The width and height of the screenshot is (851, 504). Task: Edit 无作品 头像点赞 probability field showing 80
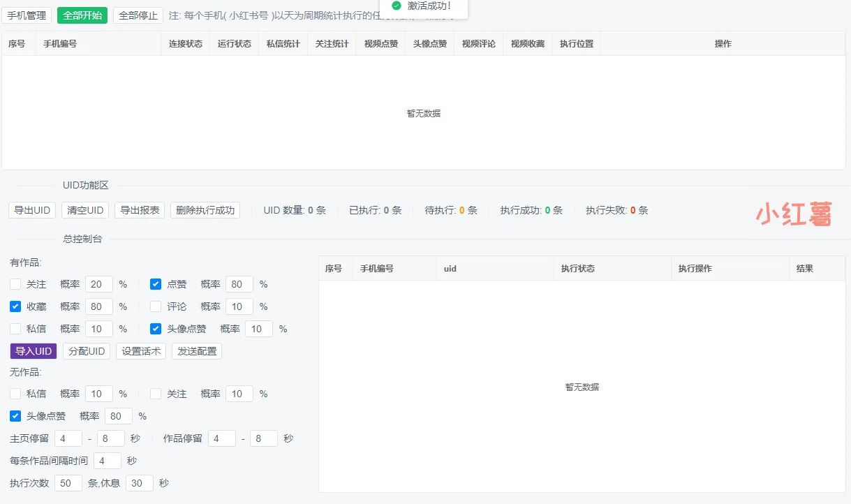(x=119, y=416)
